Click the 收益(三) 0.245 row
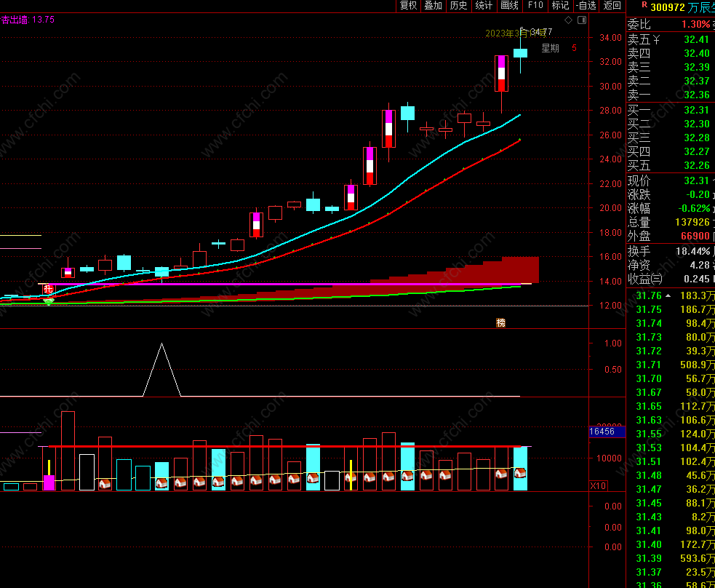Screen dimensions: 715x588 (x=671, y=279)
